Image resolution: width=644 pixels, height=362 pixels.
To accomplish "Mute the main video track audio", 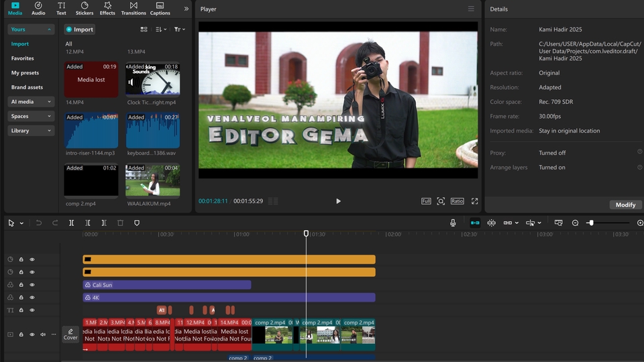I will (43, 335).
